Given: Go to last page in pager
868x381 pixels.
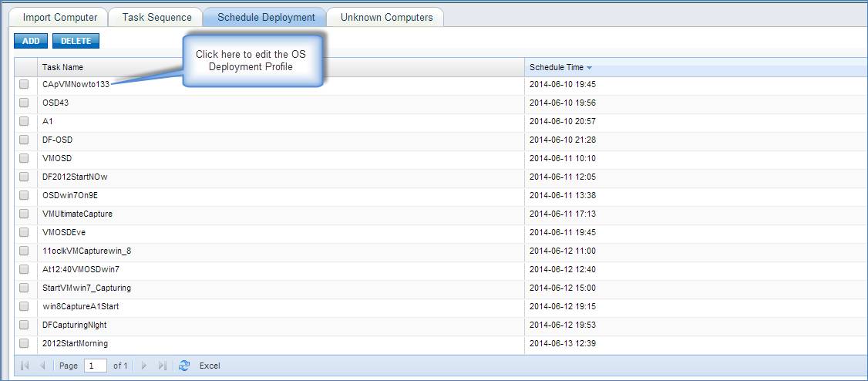Looking at the screenshot, I should pos(163,366).
